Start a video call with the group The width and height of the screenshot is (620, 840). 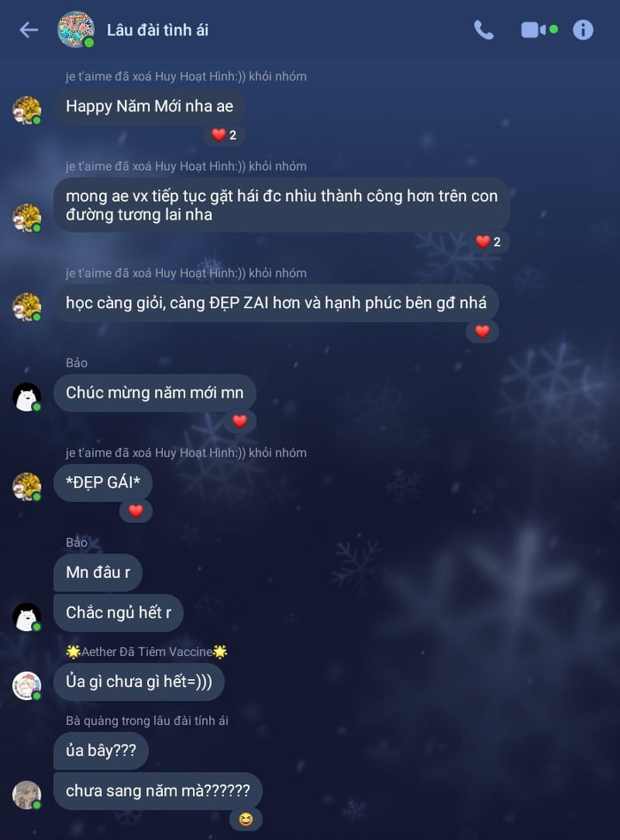pos(539,30)
